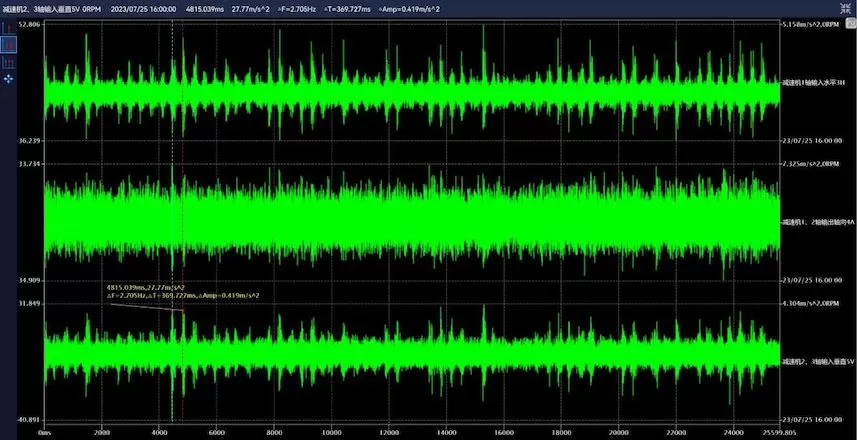Image resolution: width=857 pixels, height=440 pixels.
Task: Click the channel title 减速机2、3轴输入垂直5V 0RPM in header
Action: tap(50, 8)
